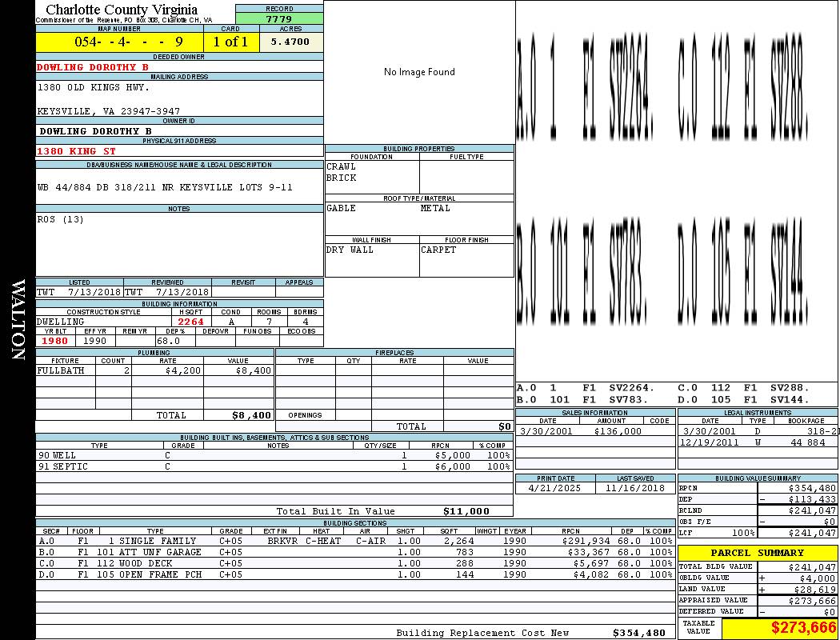Click the No Image Found placeholder
This screenshot has height=640, width=840.
click(419, 72)
